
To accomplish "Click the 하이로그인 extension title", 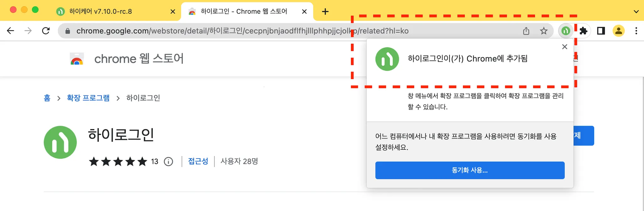I will 121,135.
